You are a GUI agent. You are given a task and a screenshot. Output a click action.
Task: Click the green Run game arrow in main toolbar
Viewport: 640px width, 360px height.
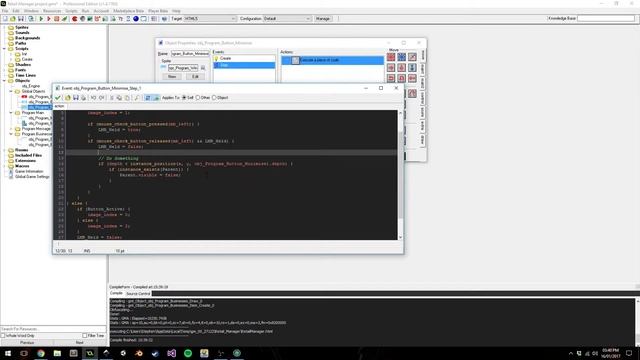coord(41,19)
